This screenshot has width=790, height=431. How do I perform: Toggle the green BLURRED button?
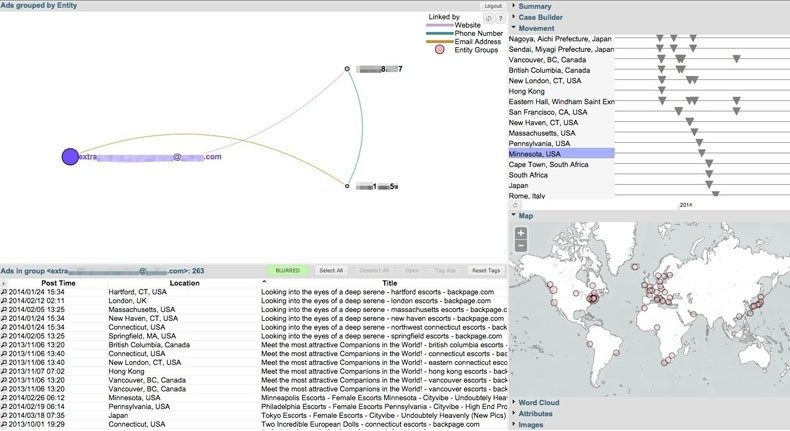click(288, 271)
